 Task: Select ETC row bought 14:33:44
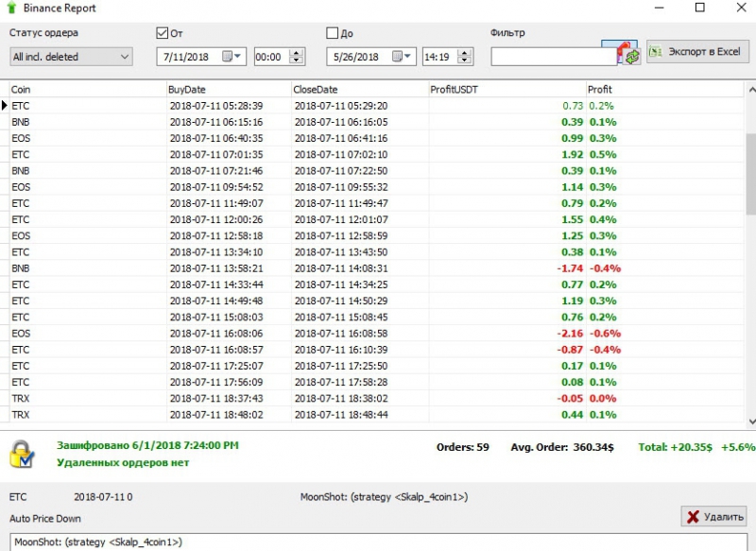coord(376,284)
